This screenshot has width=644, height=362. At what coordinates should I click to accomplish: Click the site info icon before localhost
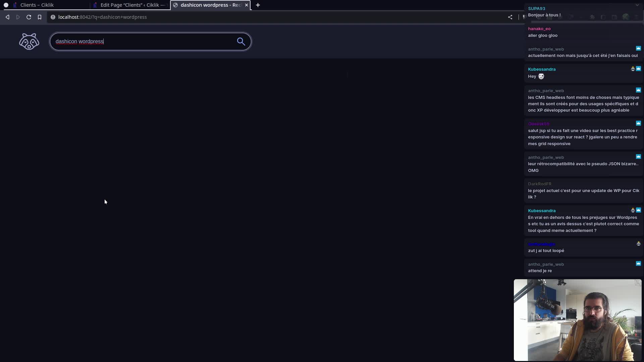[x=53, y=17]
